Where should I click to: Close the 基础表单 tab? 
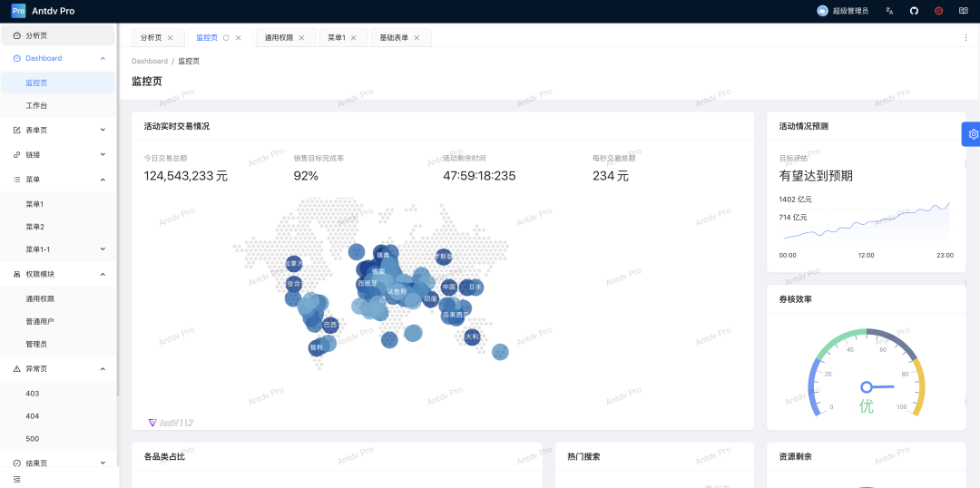click(416, 37)
